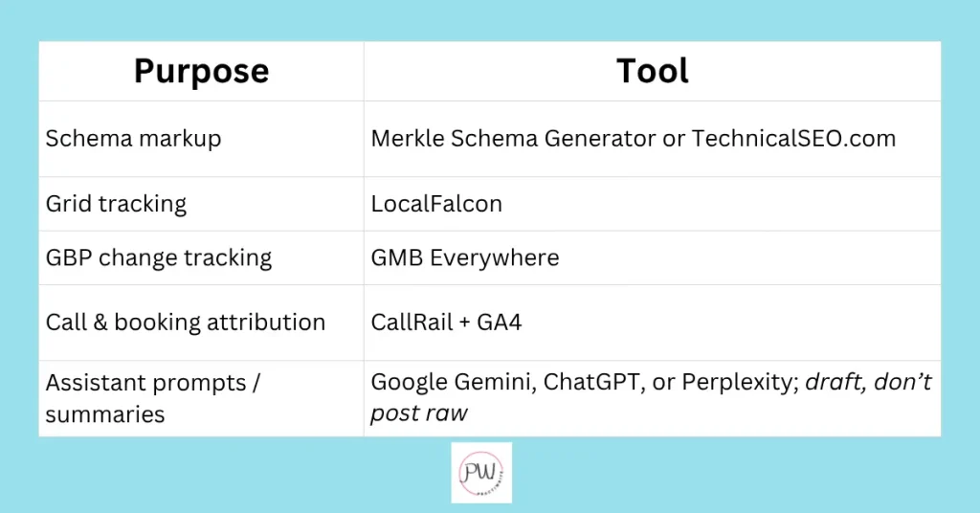Click the Google Gemini text
The image size is (980, 513).
tap(452, 383)
